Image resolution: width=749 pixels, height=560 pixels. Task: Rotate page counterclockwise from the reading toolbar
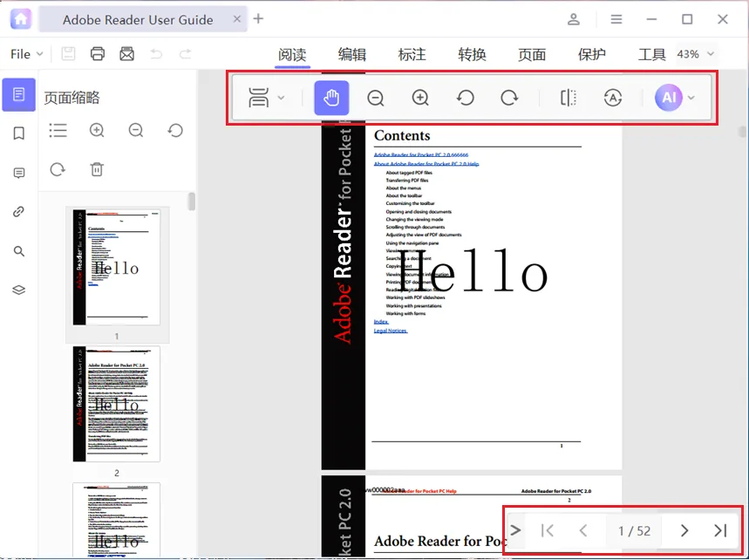pyautogui.click(x=465, y=98)
